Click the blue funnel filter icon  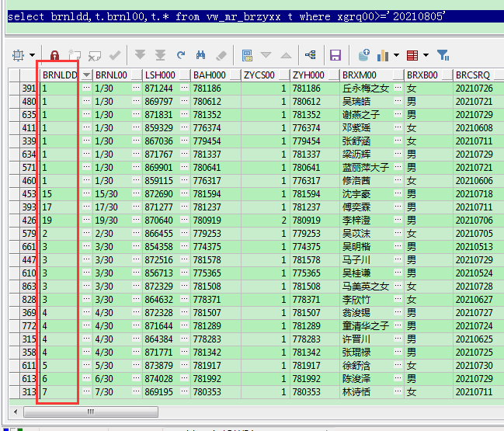click(x=443, y=55)
